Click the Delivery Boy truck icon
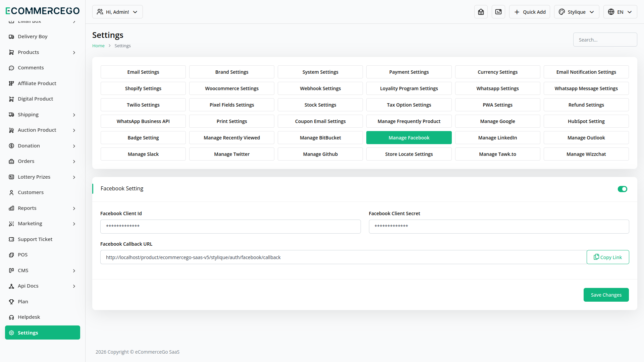Image resolution: width=644 pixels, height=362 pixels. click(11, 37)
